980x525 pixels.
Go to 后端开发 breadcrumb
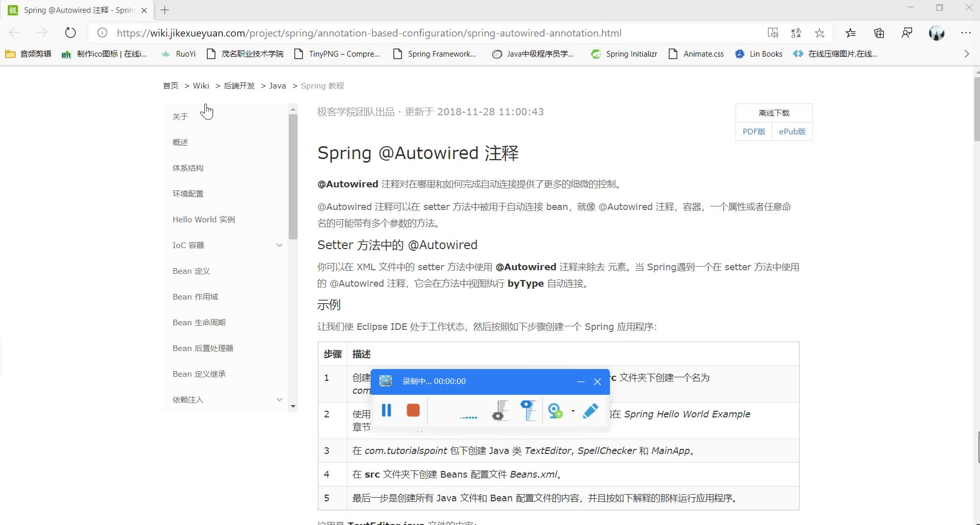click(239, 86)
